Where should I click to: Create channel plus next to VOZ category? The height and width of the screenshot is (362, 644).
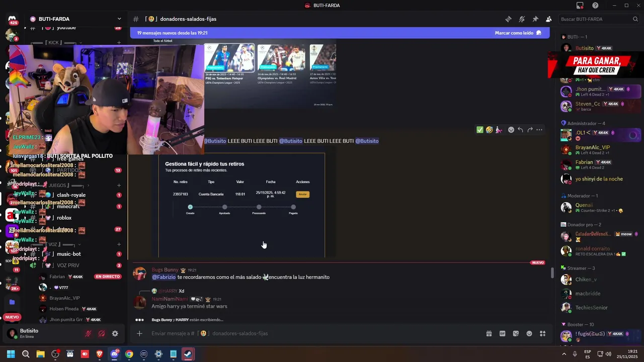(x=119, y=244)
